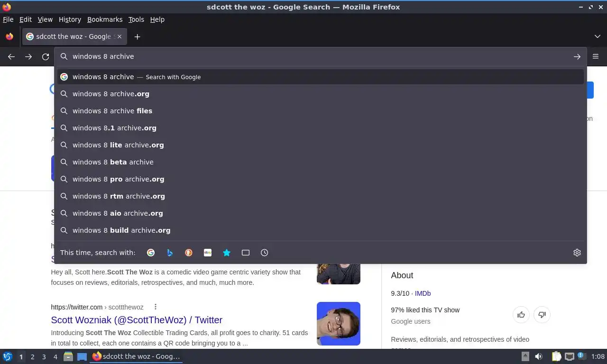Click the taskbar clock showing 1:08
Image resolution: width=607 pixels, height=364 pixels.
click(x=598, y=356)
